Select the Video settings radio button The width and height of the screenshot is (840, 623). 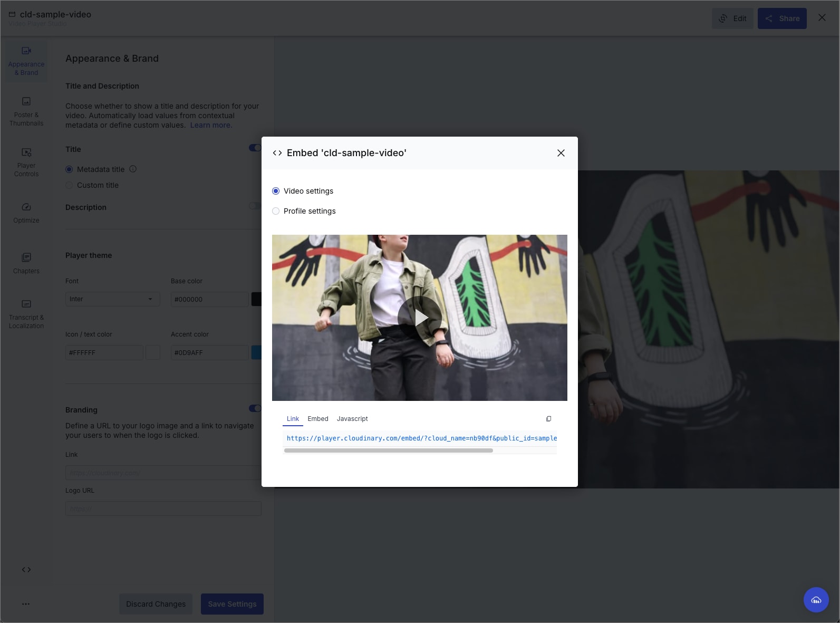coord(276,191)
